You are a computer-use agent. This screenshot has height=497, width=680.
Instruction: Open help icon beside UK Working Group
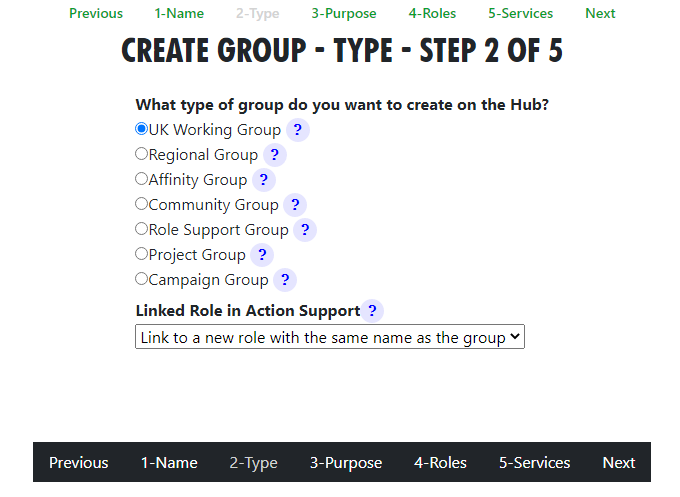tap(298, 130)
